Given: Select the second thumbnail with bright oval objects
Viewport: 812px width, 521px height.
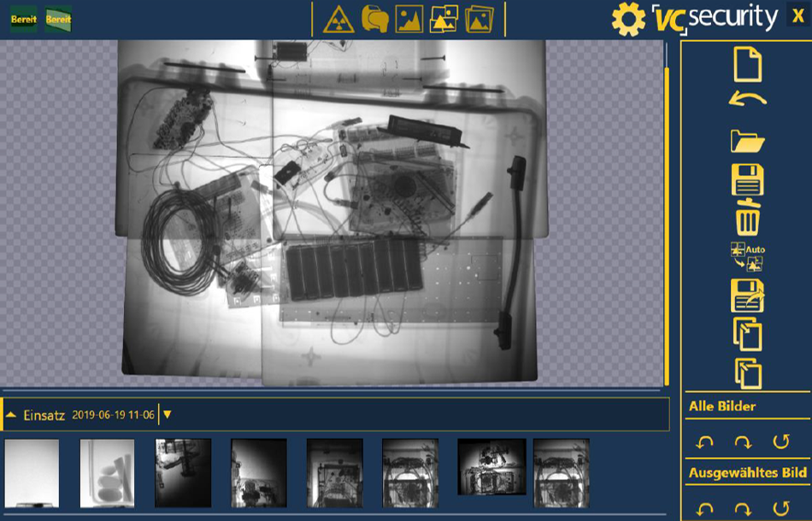Looking at the screenshot, I should tap(107, 473).
